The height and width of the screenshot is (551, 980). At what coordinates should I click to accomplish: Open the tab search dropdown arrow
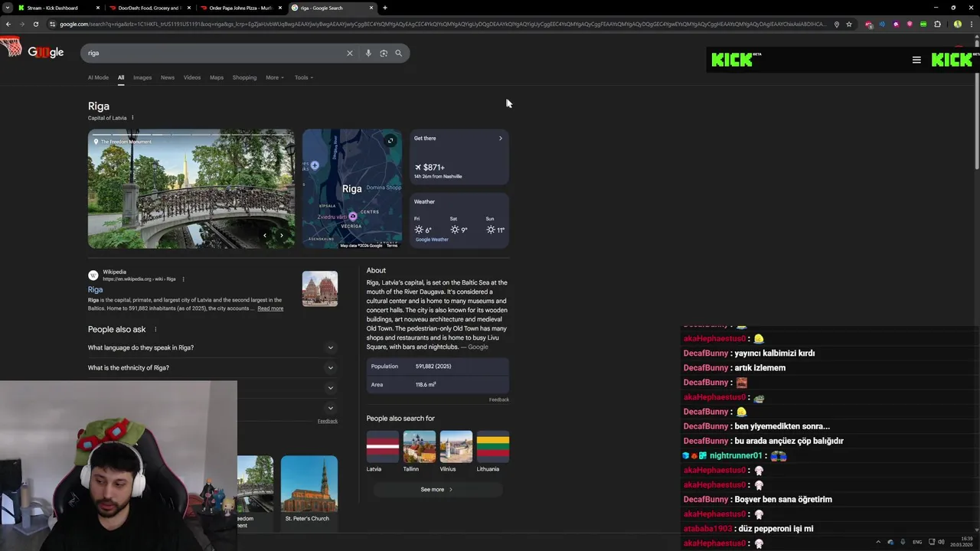(x=9, y=8)
